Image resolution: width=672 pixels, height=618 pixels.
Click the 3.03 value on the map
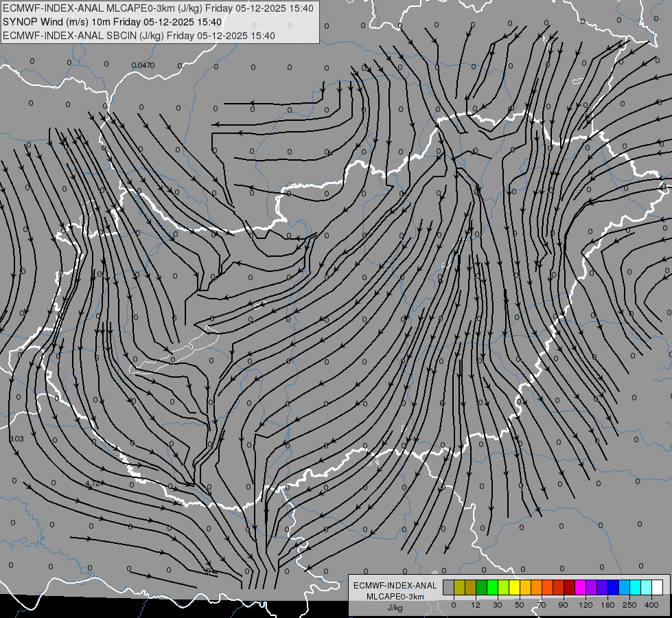[16, 439]
